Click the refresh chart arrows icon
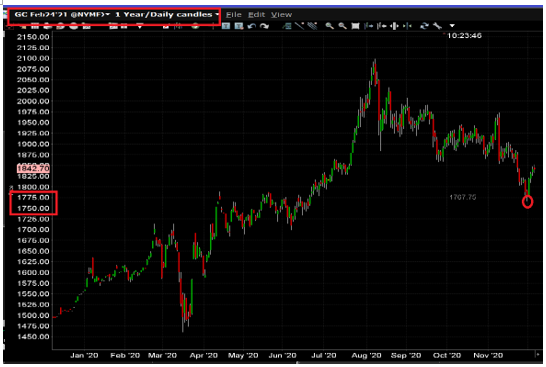The height and width of the screenshot is (367, 546). tap(424, 26)
